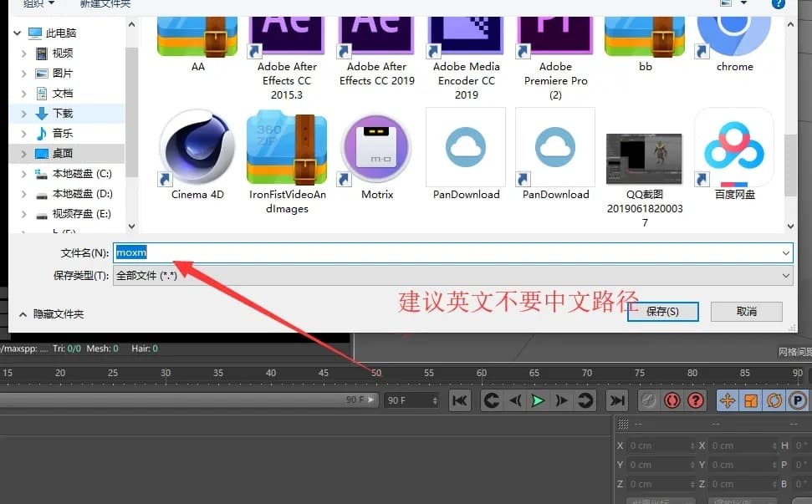Step forward one frame in Cinema 4D
Viewport: 812px width, 504px height.
[561, 400]
